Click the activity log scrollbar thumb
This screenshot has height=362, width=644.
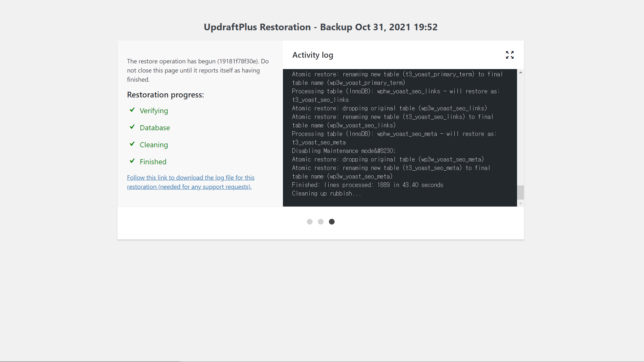(x=520, y=192)
